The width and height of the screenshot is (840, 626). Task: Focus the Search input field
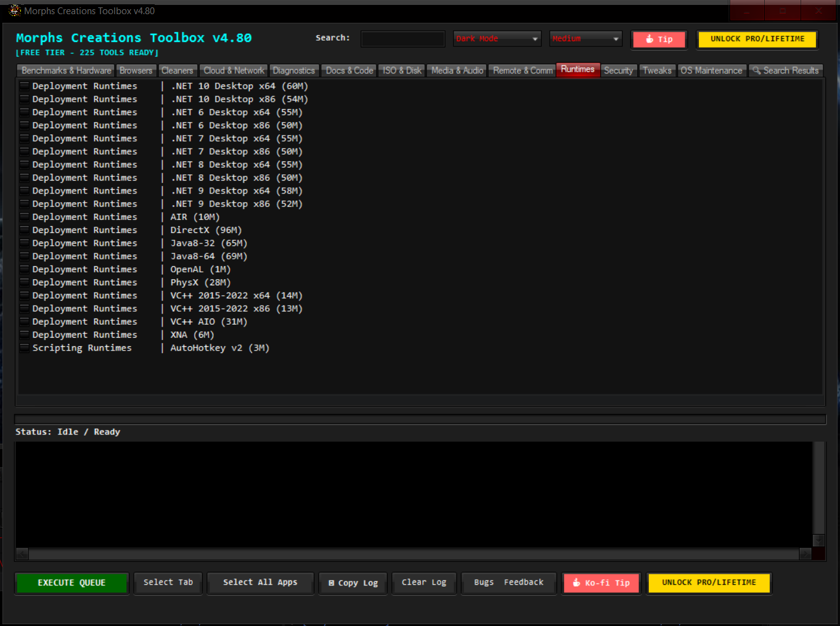(x=403, y=39)
